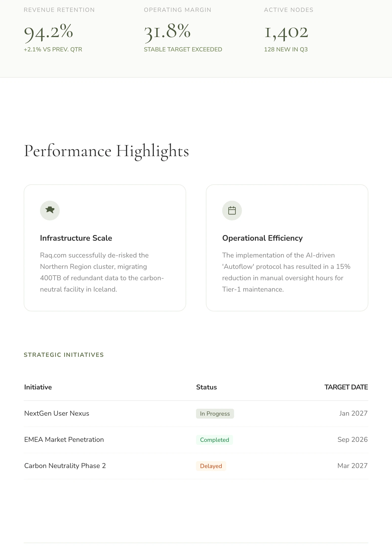Select the Initiative column header

pyautogui.click(x=38, y=387)
